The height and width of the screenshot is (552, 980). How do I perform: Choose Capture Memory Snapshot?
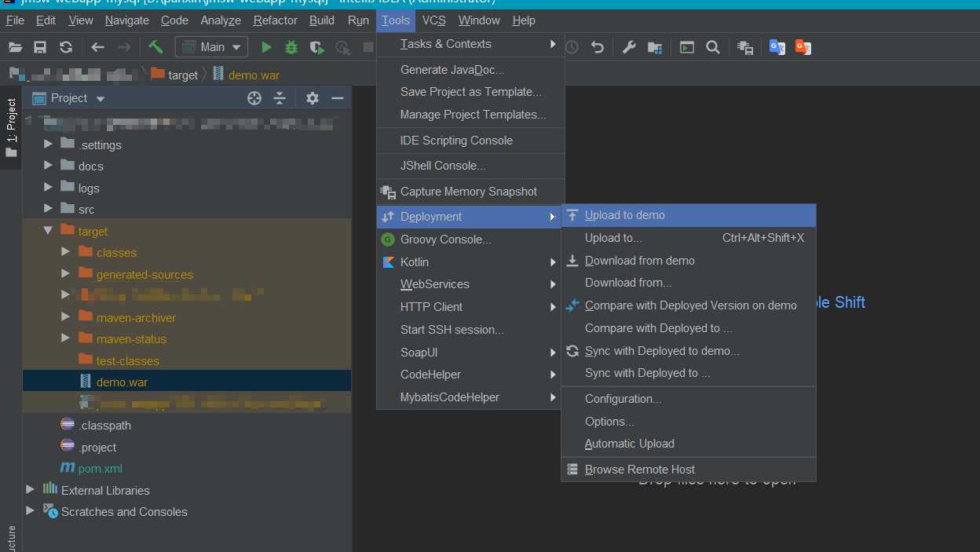[469, 192]
